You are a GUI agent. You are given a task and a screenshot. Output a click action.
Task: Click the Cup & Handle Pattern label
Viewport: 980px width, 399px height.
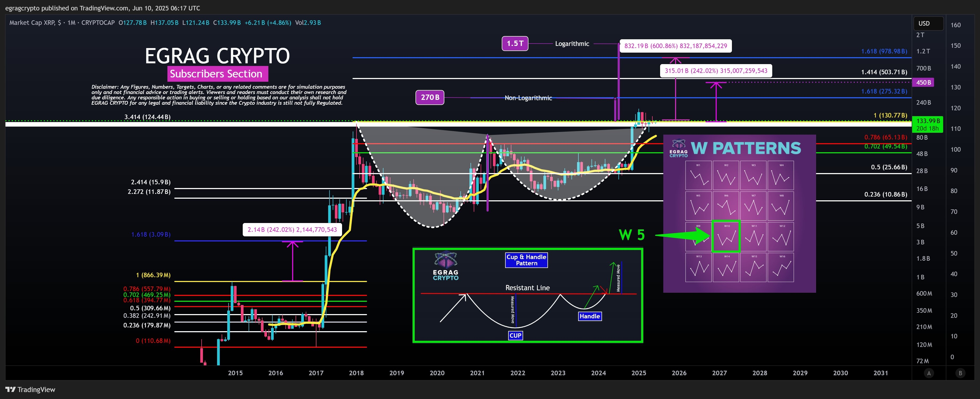[526, 260]
